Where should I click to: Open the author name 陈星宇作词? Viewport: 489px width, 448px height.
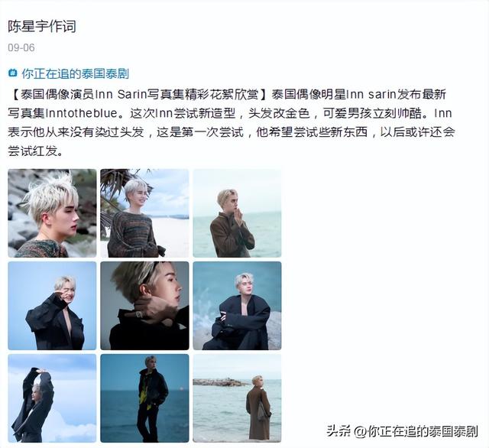coord(42,26)
